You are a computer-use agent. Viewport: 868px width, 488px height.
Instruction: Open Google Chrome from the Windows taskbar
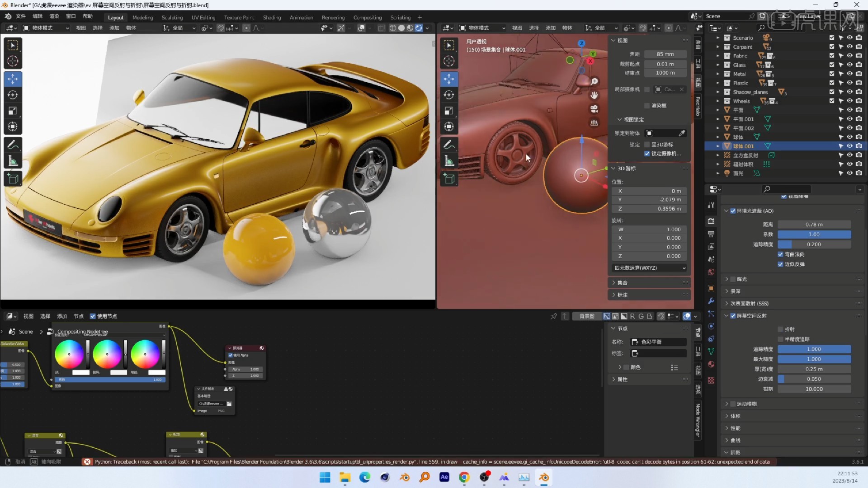pyautogui.click(x=464, y=477)
